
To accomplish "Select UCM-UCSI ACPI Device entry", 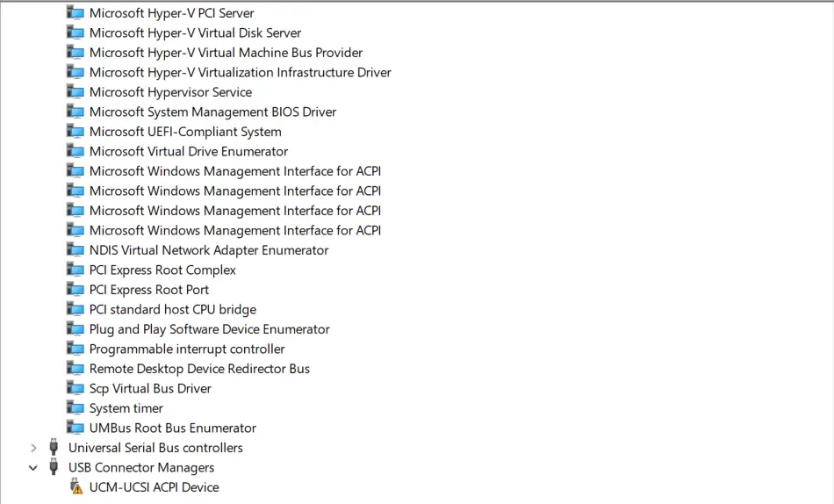I will pyautogui.click(x=155, y=487).
